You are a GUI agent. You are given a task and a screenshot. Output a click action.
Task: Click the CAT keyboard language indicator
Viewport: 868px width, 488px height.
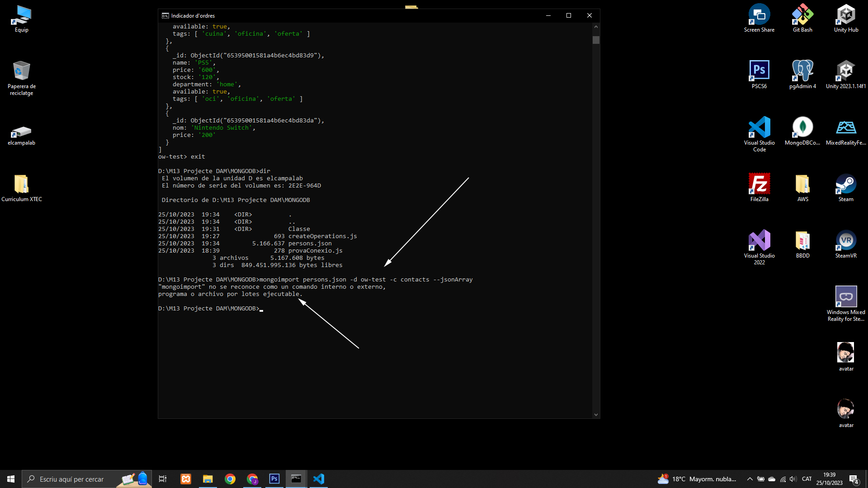pyautogui.click(x=807, y=479)
